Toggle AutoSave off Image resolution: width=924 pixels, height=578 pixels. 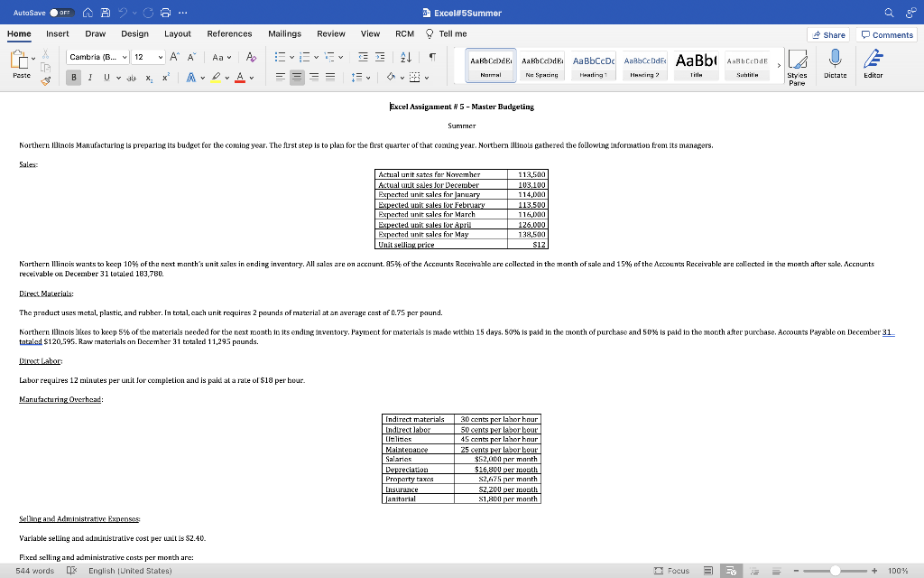[60, 13]
